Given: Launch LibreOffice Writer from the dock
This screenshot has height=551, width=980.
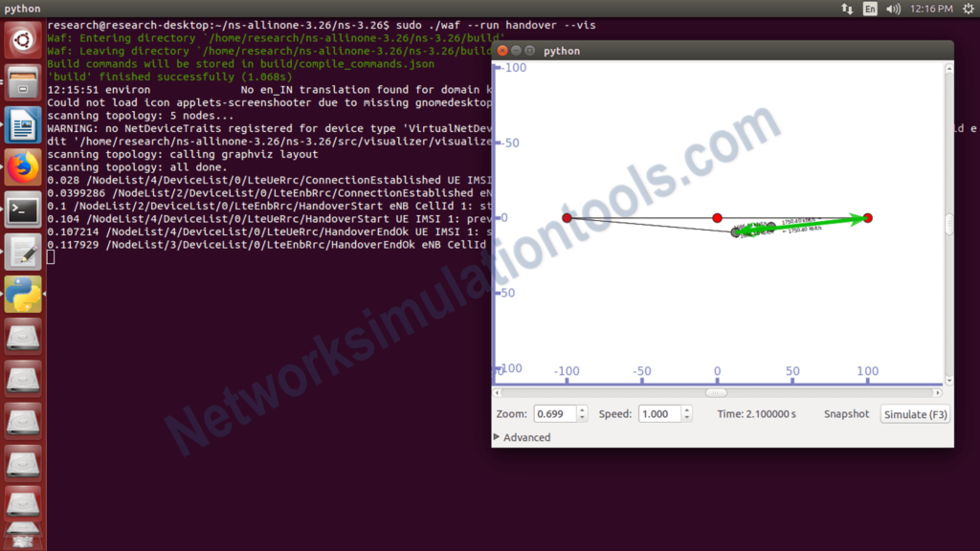Looking at the screenshot, I should coord(23,124).
